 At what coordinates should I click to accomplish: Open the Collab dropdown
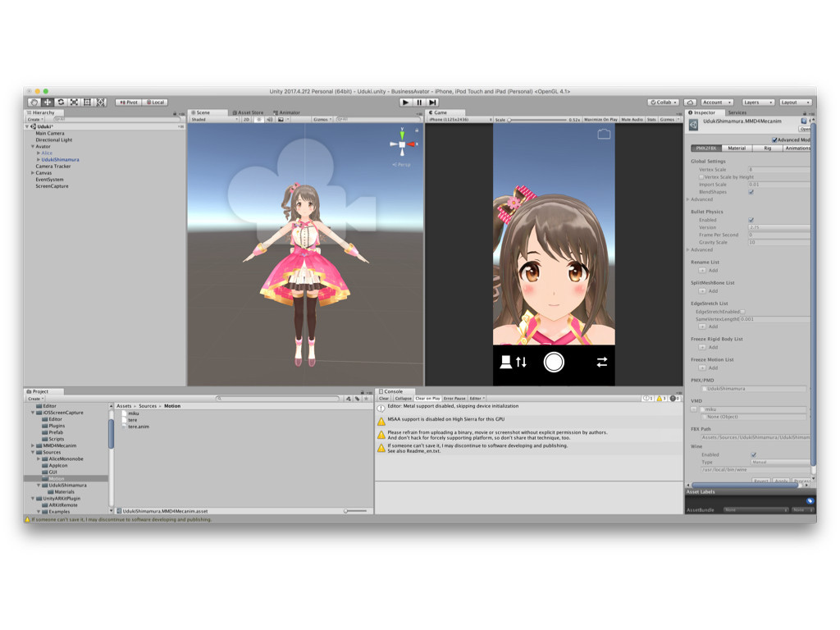[663, 103]
